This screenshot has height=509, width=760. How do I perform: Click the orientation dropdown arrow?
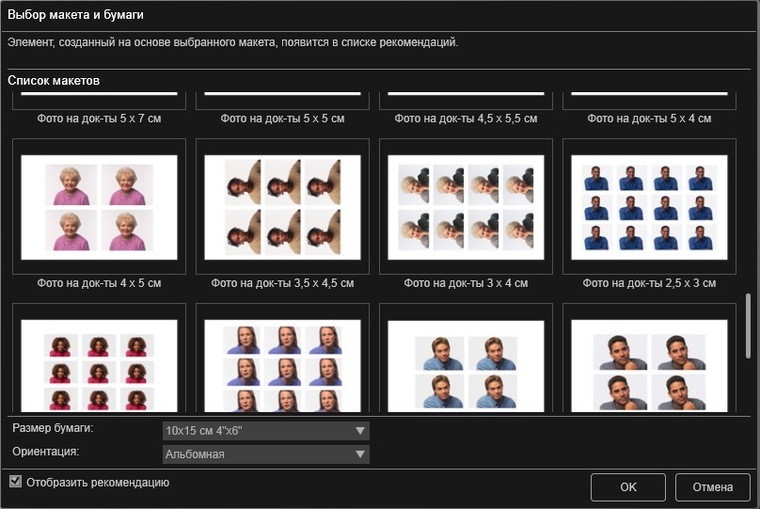(x=359, y=455)
